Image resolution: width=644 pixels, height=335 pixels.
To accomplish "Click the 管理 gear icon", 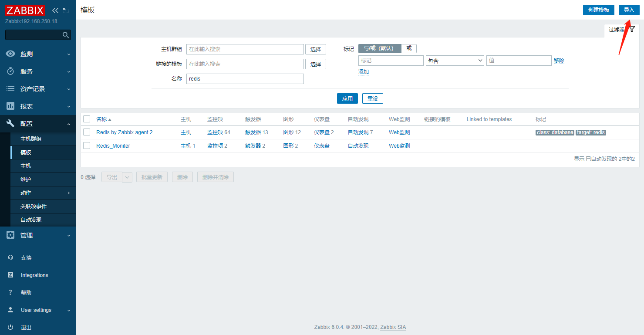I will (10, 235).
